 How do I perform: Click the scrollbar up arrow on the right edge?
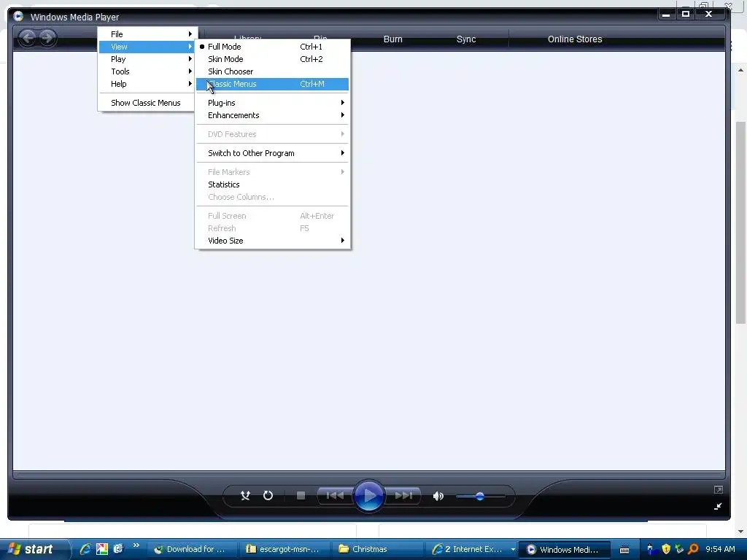coord(740,71)
